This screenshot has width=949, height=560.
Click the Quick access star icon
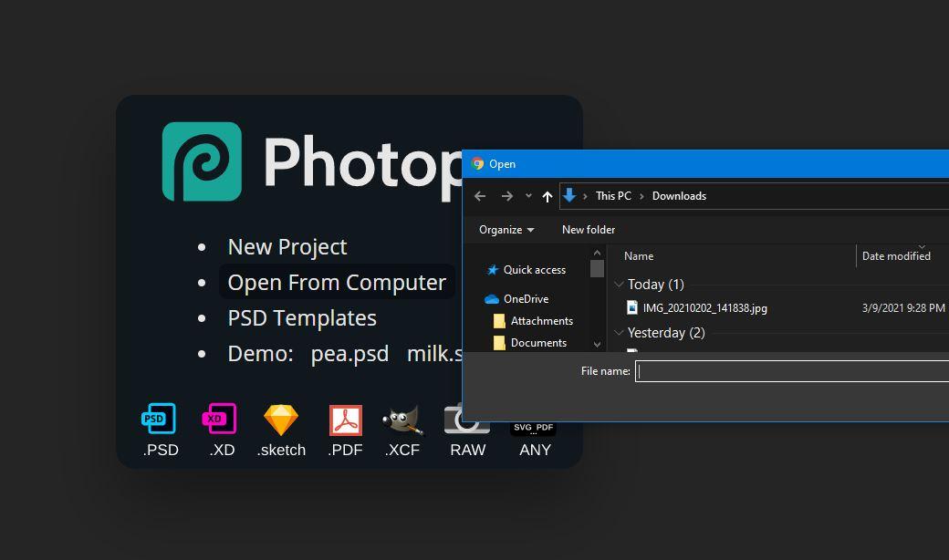[493, 270]
